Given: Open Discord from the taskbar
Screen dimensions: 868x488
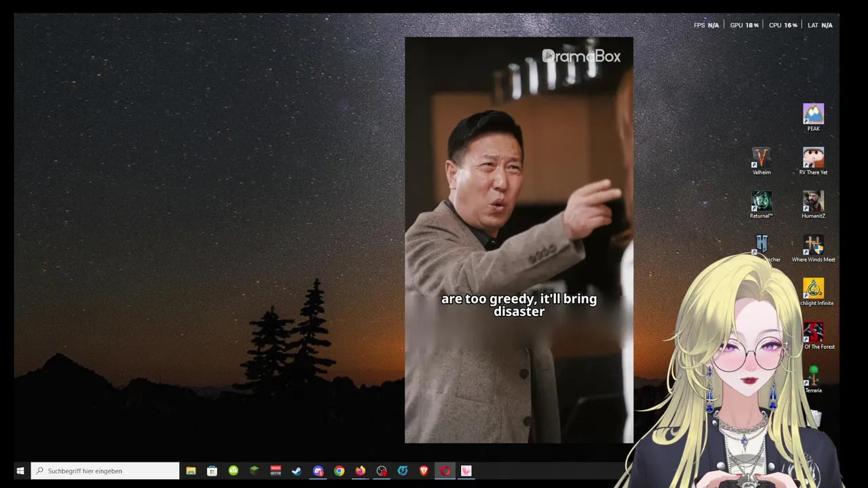Looking at the screenshot, I should 318,471.
